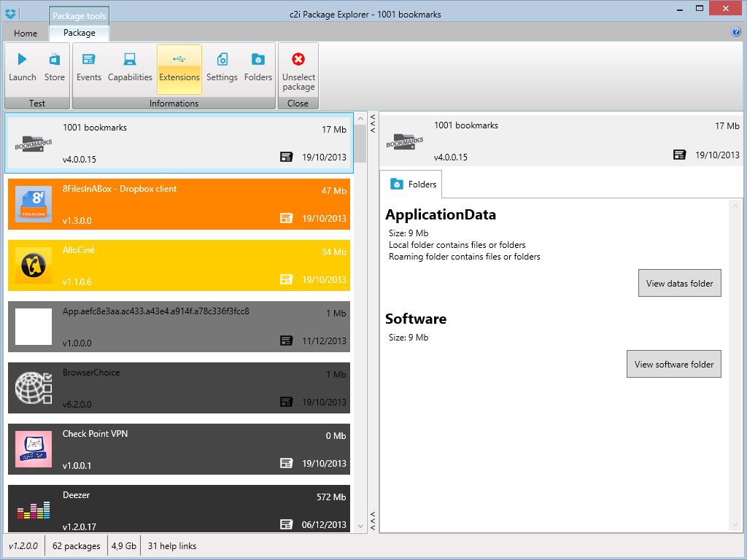The width and height of the screenshot is (747, 560).
Task: Click 4,9 Gb status entry
Action: coord(124,545)
